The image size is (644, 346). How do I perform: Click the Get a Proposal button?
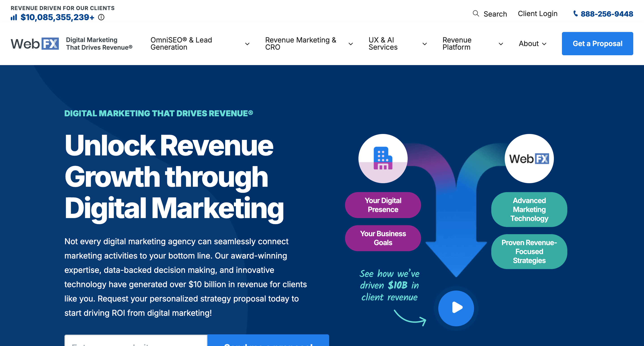pyautogui.click(x=597, y=44)
